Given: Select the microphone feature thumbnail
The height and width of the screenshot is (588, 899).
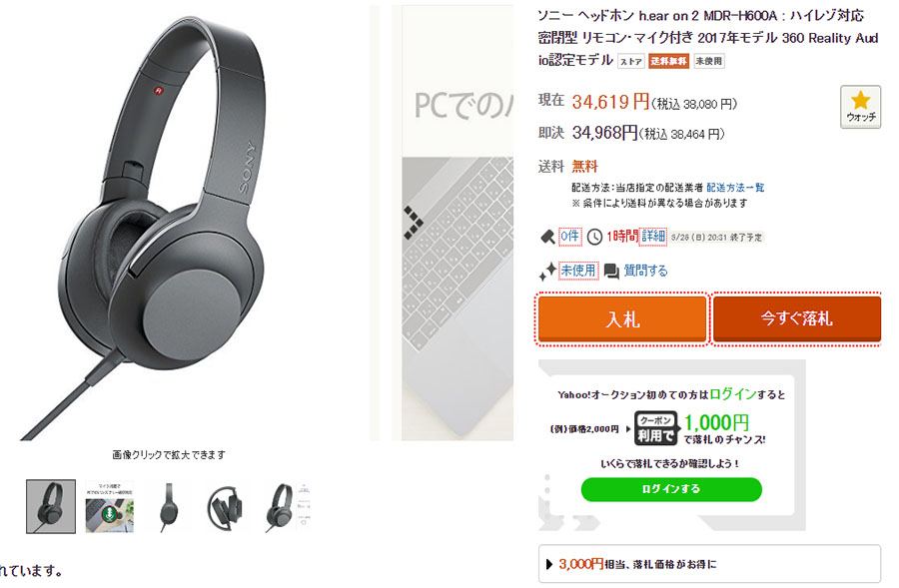Looking at the screenshot, I should (110, 506).
